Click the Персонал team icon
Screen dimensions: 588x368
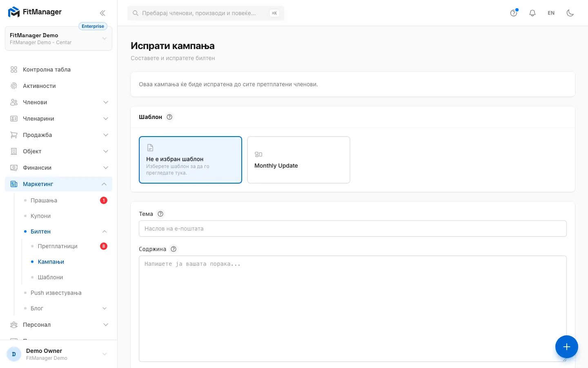(14, 325)
